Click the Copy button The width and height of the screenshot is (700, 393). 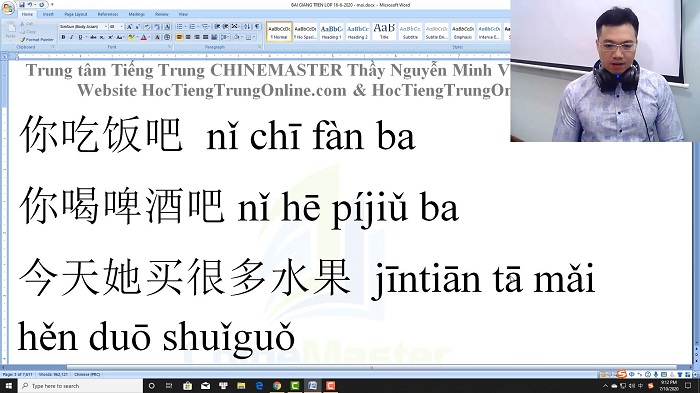tap(28, 32)
